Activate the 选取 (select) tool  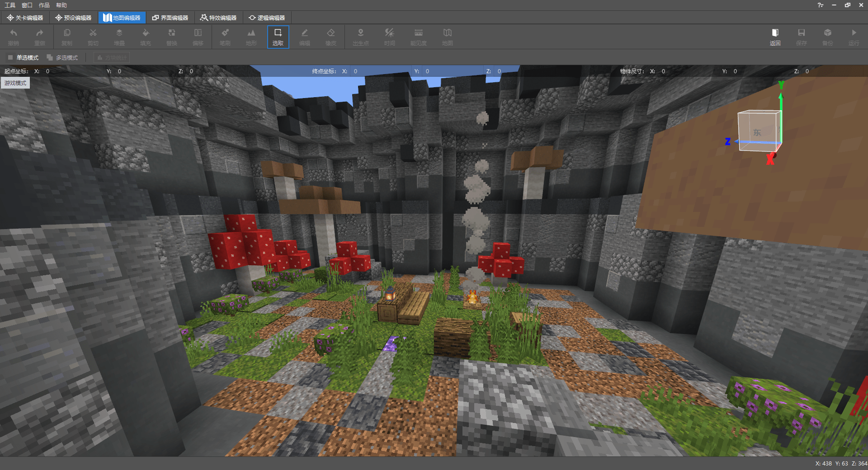point(278,37)
